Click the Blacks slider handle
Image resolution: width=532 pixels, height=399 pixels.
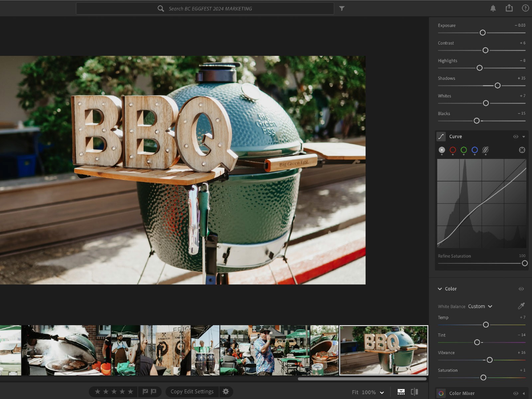tap(477, 121)
